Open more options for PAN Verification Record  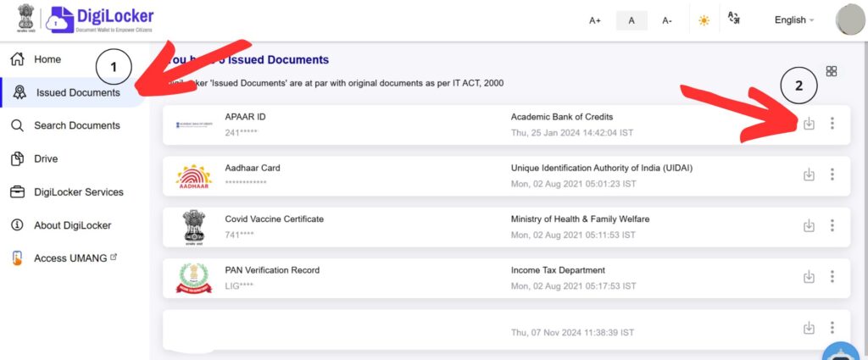(x=832, y=276)
